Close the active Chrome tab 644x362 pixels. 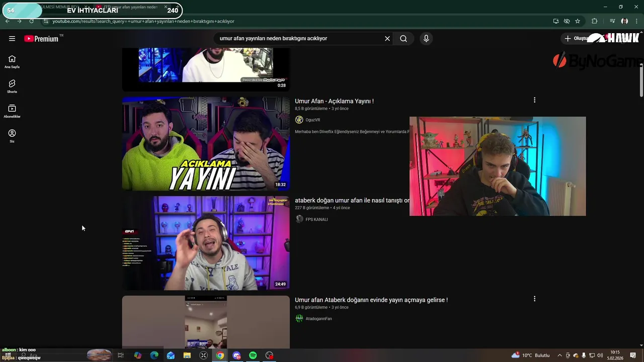[166, 7]
